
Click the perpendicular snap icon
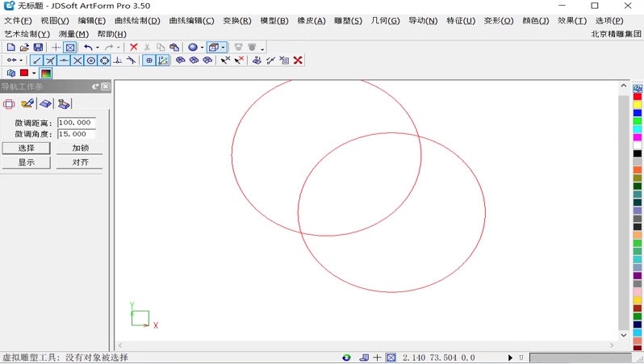coord(118,61)
